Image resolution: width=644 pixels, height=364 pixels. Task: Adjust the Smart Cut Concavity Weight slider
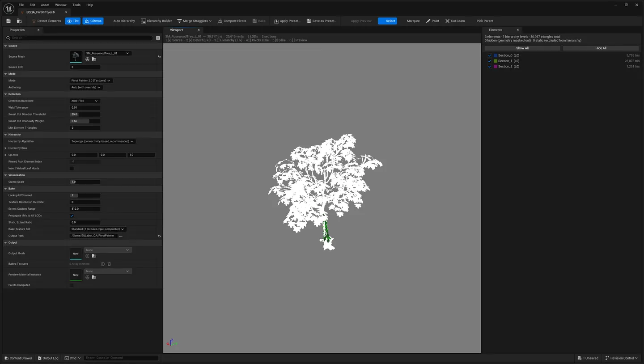(x=85, y=121)
